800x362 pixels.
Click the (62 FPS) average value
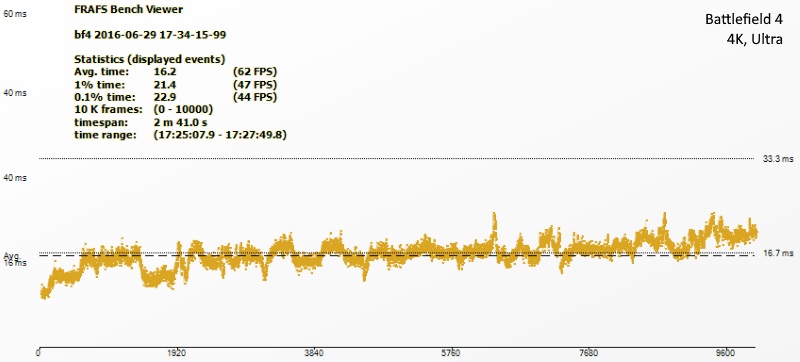click(254, 72)
